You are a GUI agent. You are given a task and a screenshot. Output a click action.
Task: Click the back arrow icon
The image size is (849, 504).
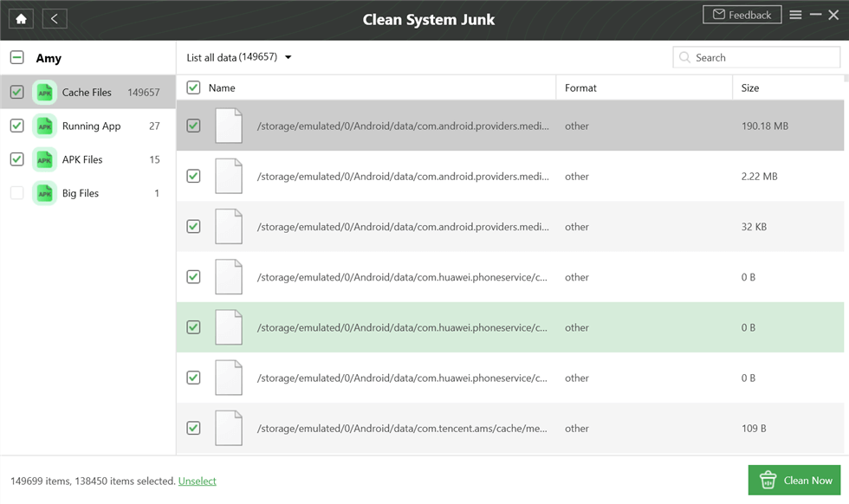[54, 18]
